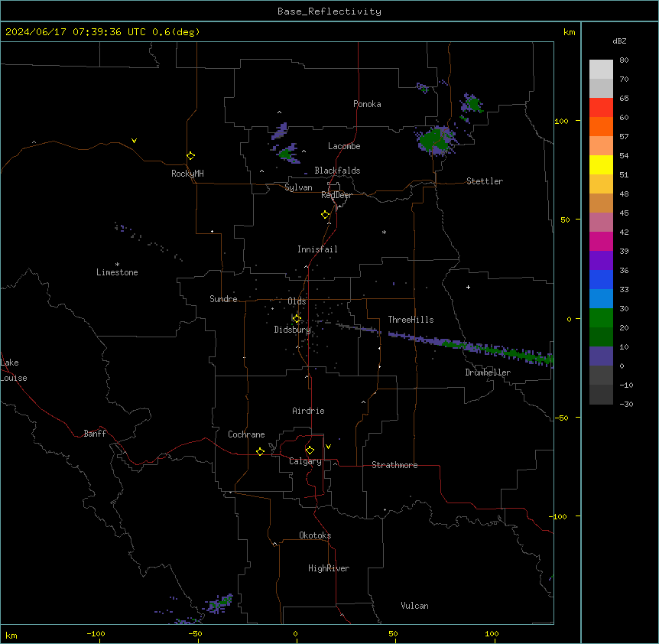Viewport: 659px width, 644px height.
Task: Click the RockyMH label
Action: (x=187, y=174)
